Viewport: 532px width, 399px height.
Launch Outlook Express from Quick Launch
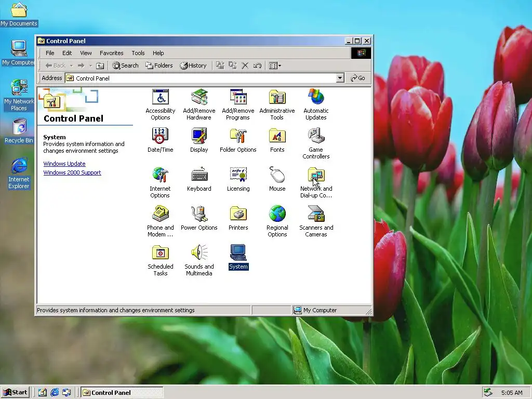tap(66, 393)
